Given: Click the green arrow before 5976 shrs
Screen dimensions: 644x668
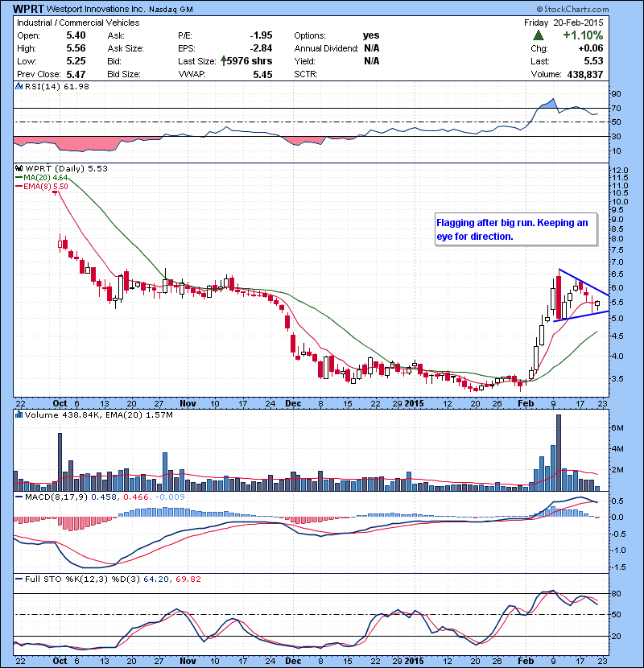Looking at the screenshot, I should [x=223, y=61].
